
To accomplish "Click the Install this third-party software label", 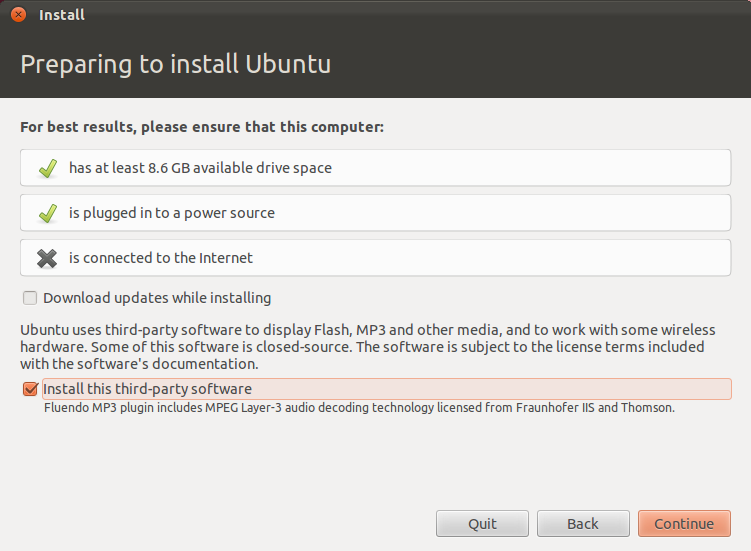I will coord(147,389).
